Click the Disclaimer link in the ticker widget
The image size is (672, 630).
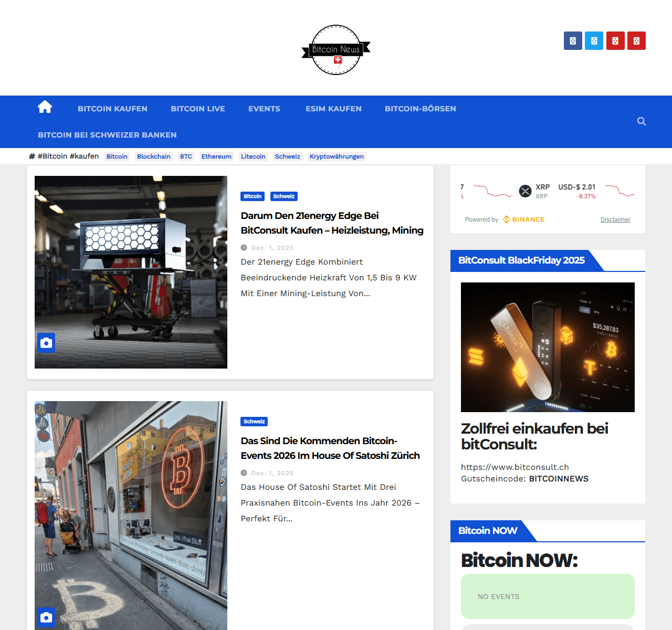coord(615,219)
